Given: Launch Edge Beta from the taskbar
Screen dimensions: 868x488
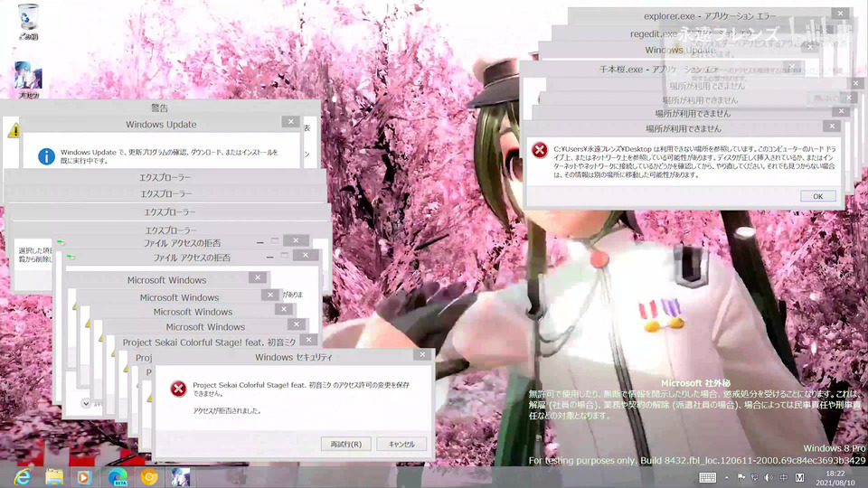Looking at the screenshot, I should (118, 477).
